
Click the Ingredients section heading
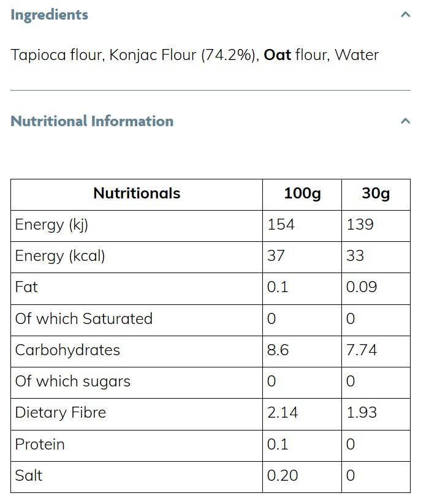click(50, 15)
